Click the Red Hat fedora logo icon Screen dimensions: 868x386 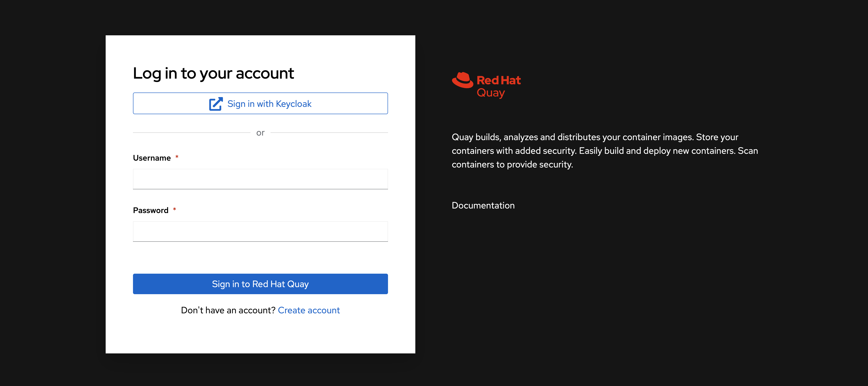pyautogui.click(x=462, y=80)
